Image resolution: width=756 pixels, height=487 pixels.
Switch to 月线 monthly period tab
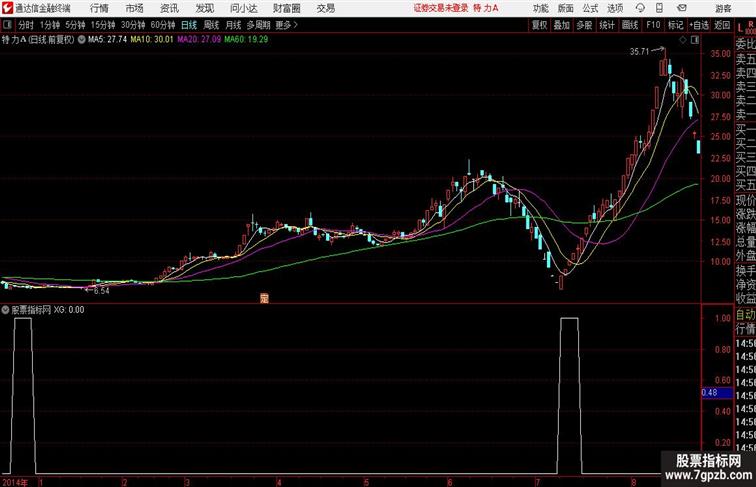coord(233,25)
